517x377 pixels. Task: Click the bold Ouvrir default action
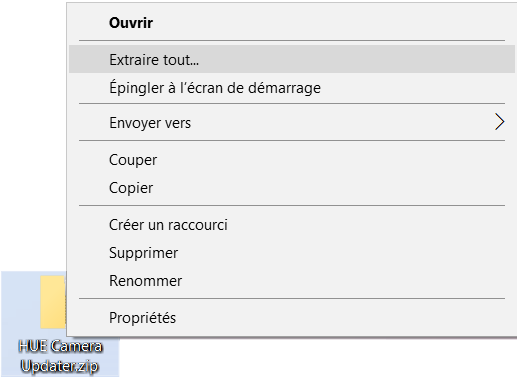131,23
